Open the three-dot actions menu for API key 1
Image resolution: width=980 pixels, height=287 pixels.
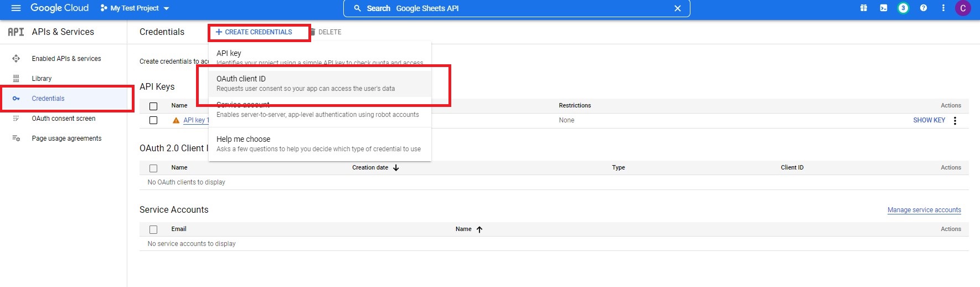(x=955, y=120)
